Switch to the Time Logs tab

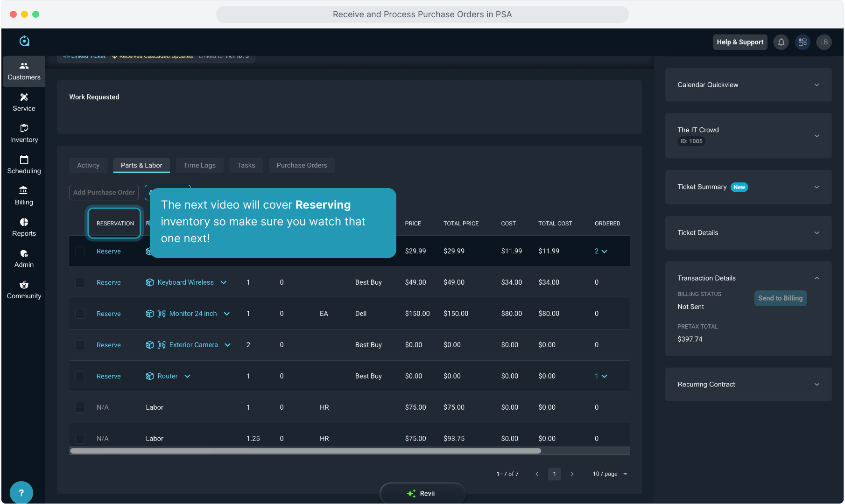199,165
